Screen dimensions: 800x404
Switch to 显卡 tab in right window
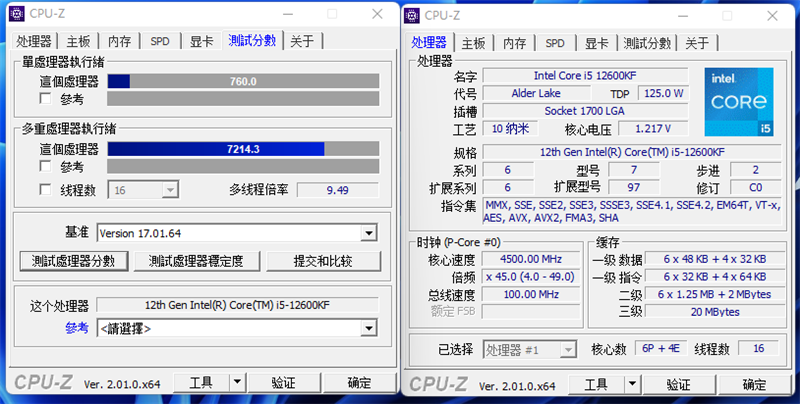pos(596,43)
